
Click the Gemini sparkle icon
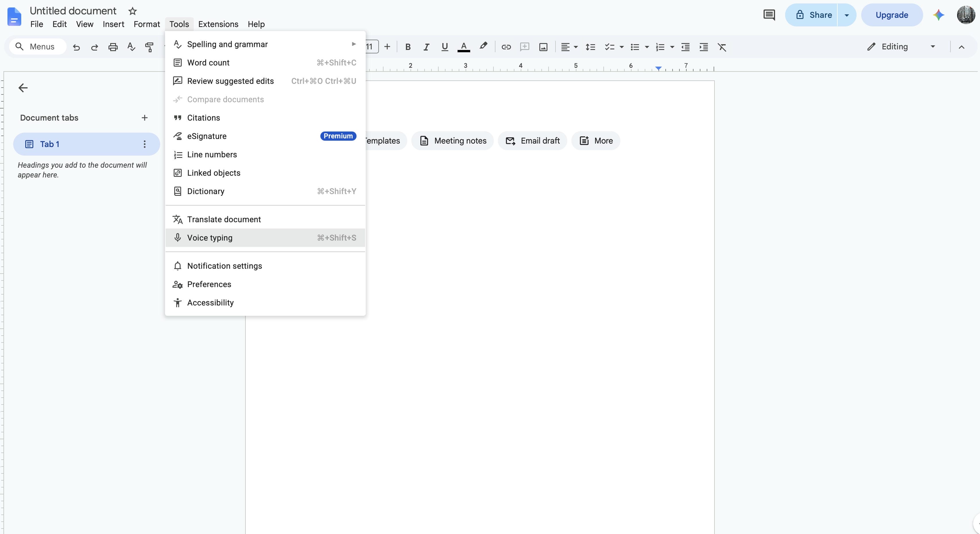click(x=939, y=15)
